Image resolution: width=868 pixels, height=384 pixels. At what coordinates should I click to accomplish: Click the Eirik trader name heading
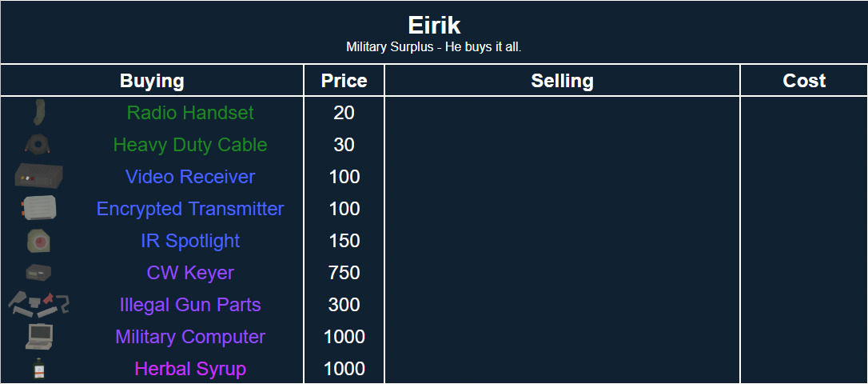coord(434,25)
